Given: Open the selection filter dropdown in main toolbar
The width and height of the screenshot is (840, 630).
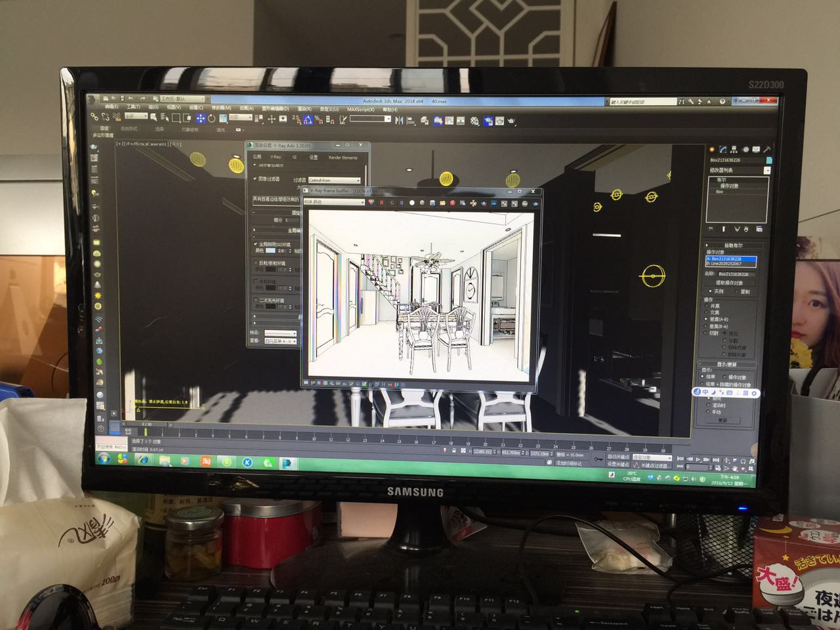Looking at the screenshot, I should pos(136,116).
